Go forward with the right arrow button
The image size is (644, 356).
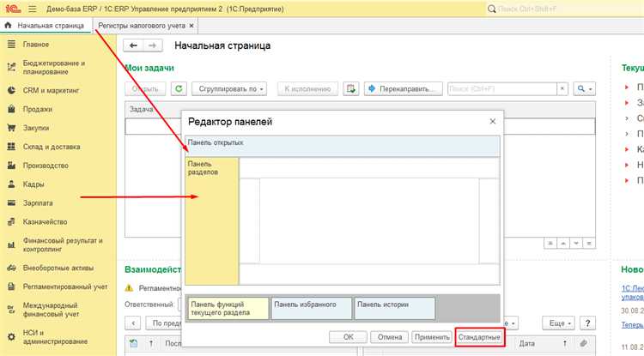(152, 45)
